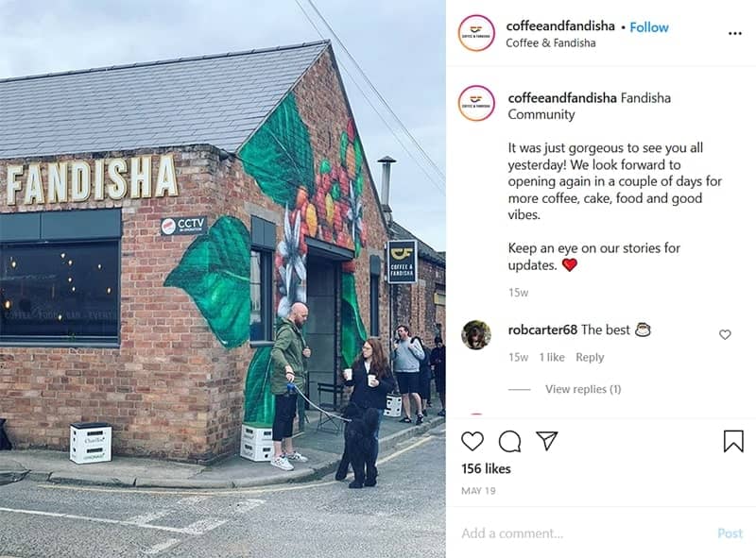Share post with paper plane icon

coord(547,440)
